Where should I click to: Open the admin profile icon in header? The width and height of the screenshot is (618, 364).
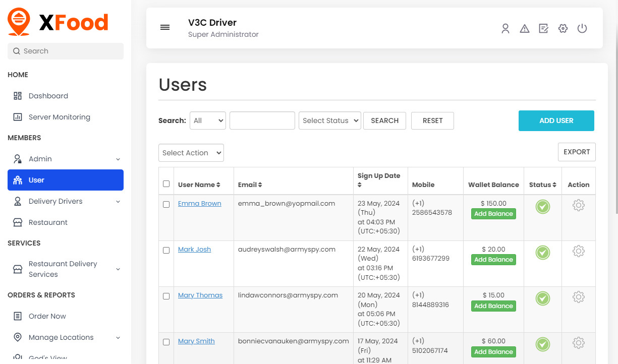click(x=505, y=28)
